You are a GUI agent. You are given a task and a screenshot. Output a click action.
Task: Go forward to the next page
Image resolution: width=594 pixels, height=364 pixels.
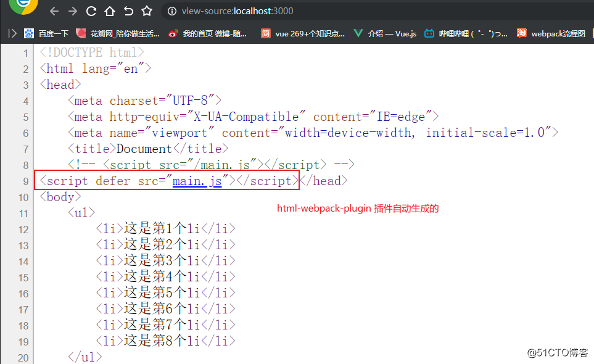tap(73, 11)
